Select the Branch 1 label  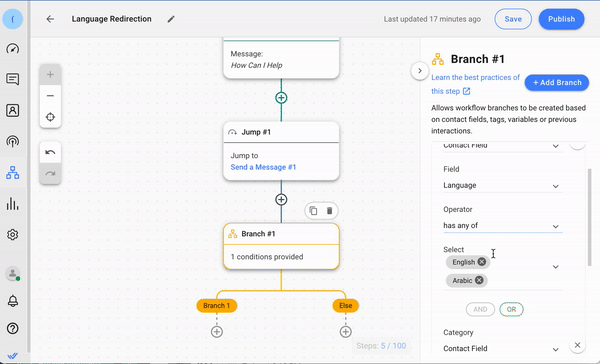[x=217, y=305]
